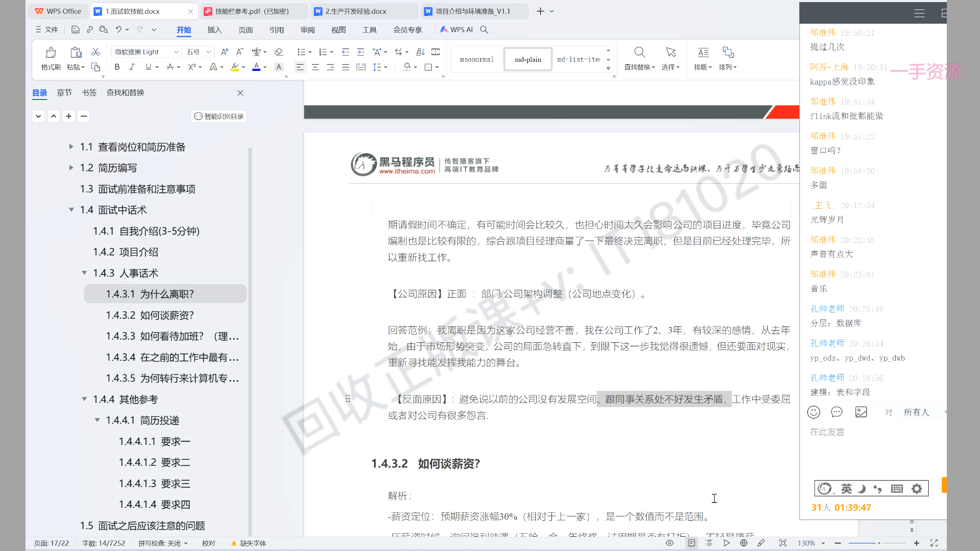Switch to 2.生产开发经验.docx document tab
The width and height of the screenshot is (980, 551).
click(x=356, y=11)
